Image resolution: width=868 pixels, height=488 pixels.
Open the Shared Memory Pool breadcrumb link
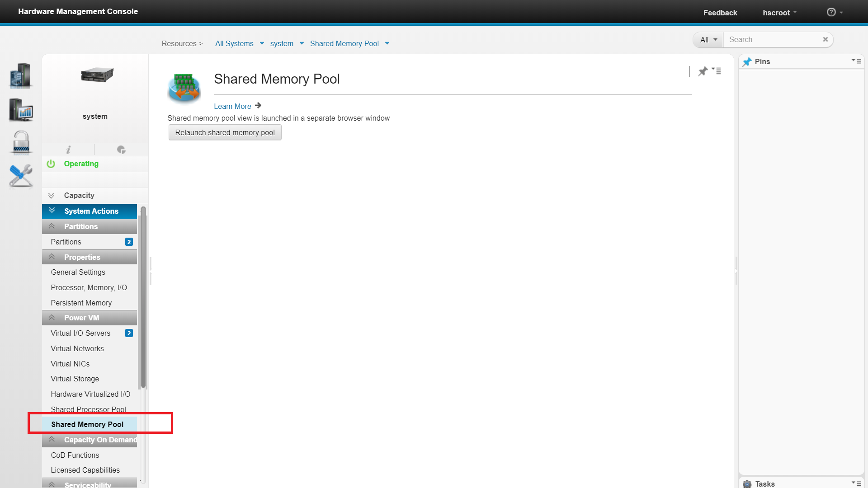[344, 43]
